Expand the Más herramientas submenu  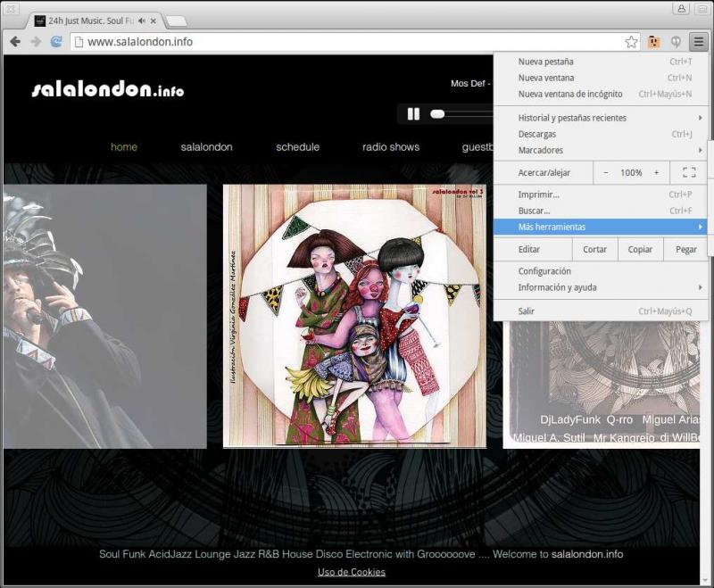point(600,227)
